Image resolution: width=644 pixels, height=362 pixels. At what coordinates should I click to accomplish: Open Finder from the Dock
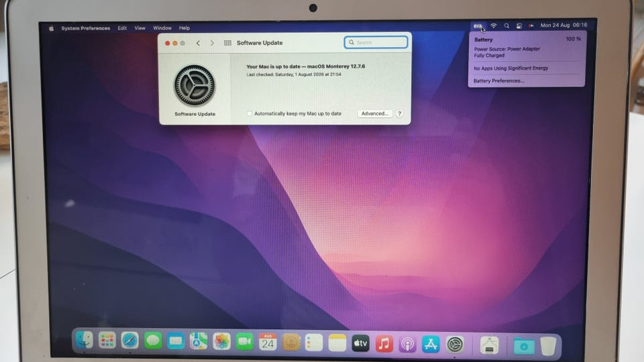click(85, 341)
